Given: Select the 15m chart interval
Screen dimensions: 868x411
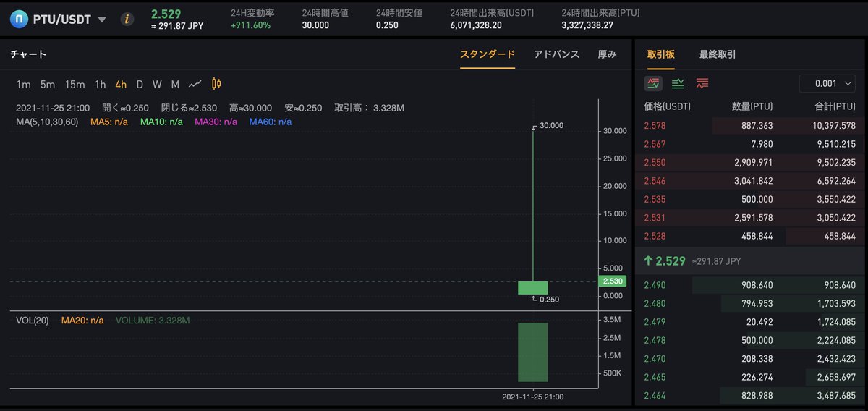Looking at the screenshot, I should coord(75,84).
